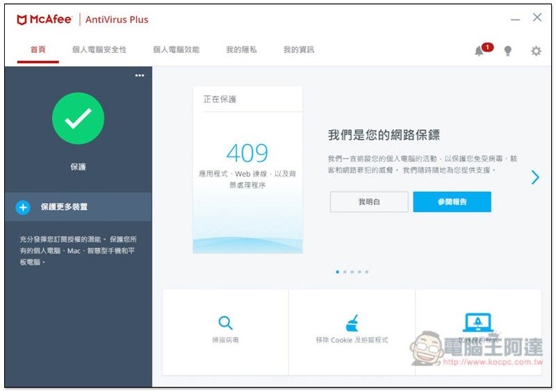This screenshot has width=556, height=392.
Task: Switch to 個人電腦效能 tab
Action: [x=177, y=49]
